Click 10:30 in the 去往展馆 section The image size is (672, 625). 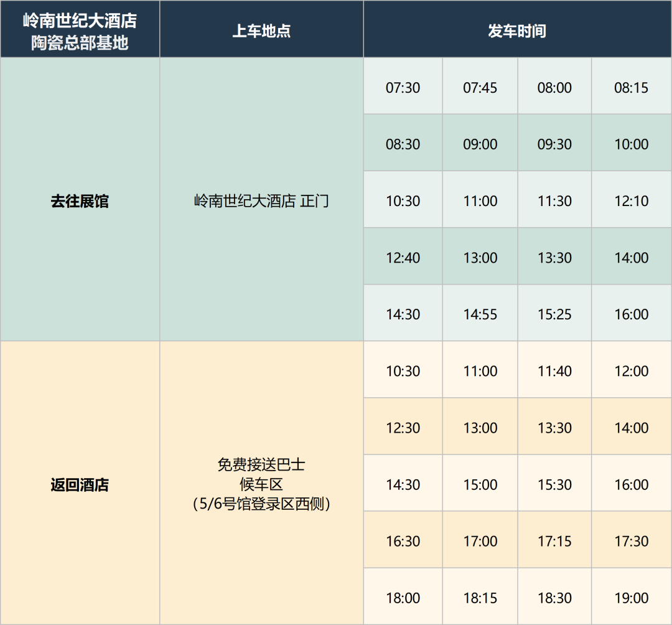(x=403, y=199)
